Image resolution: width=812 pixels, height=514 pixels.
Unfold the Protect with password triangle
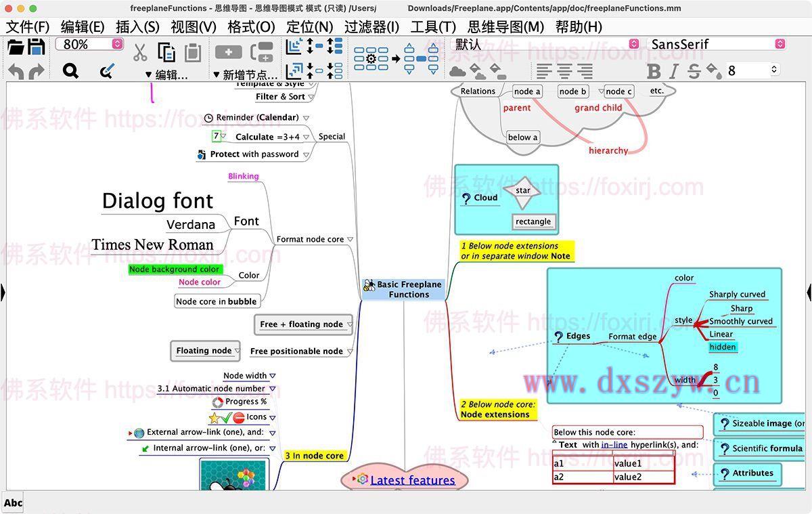pos(306,154)
